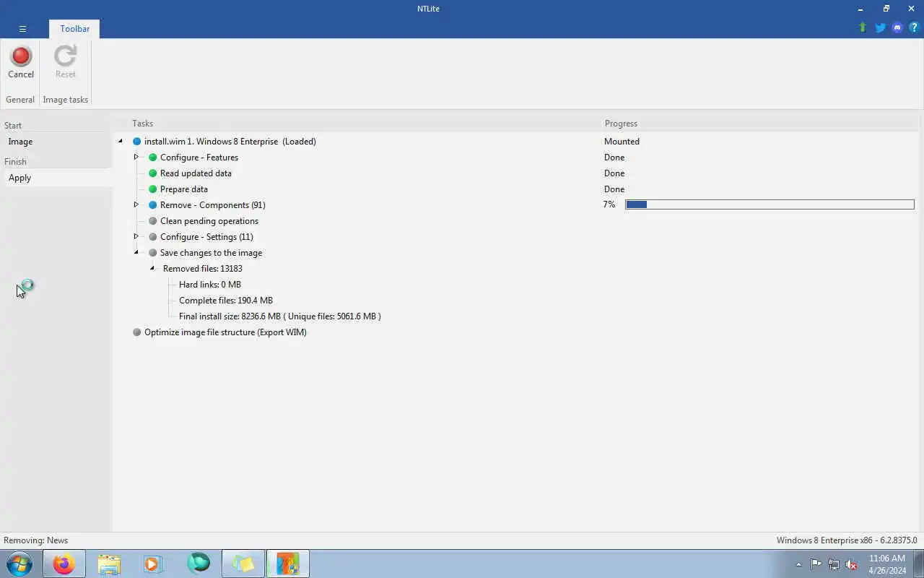Open the Twitter link icon
The image size is (924, 578).
(880, 27)
